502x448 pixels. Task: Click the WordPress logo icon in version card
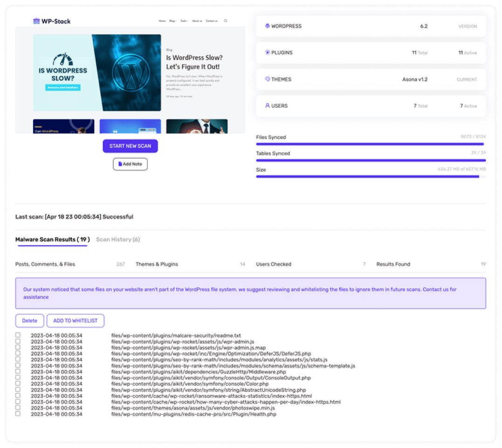268,26
